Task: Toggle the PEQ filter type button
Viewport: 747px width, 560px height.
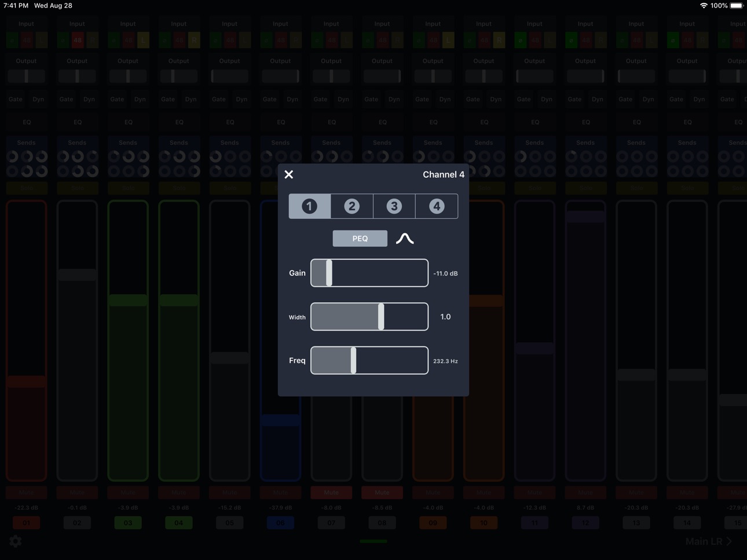Action: point(360,239)
